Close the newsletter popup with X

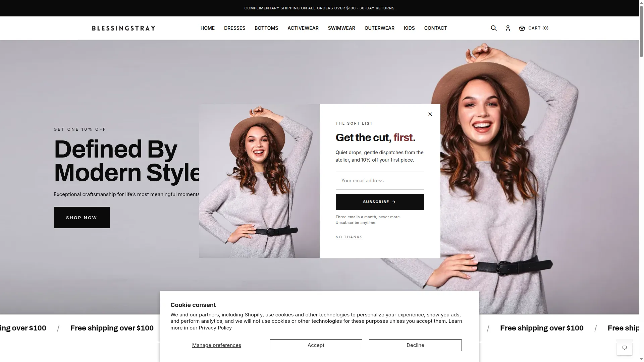[430, 114]
